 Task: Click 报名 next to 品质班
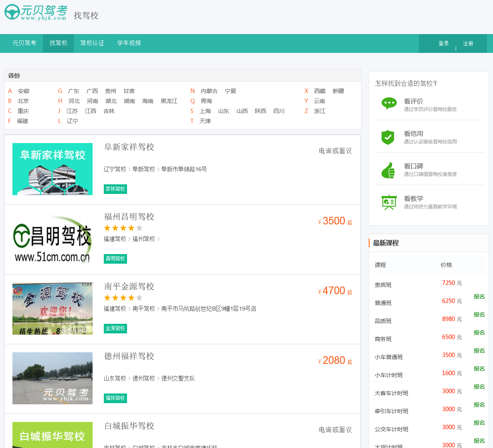(479, 315)
